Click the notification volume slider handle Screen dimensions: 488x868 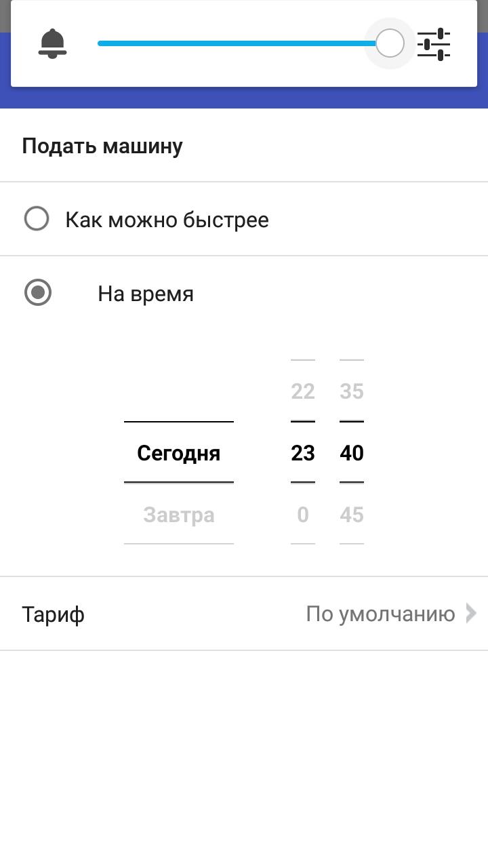click(x=390, y=43)
